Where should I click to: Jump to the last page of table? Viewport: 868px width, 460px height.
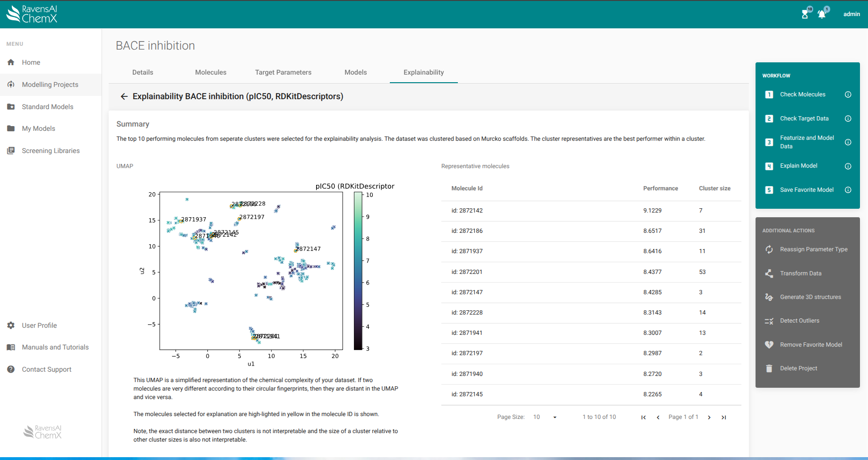[x=723, y=417]
